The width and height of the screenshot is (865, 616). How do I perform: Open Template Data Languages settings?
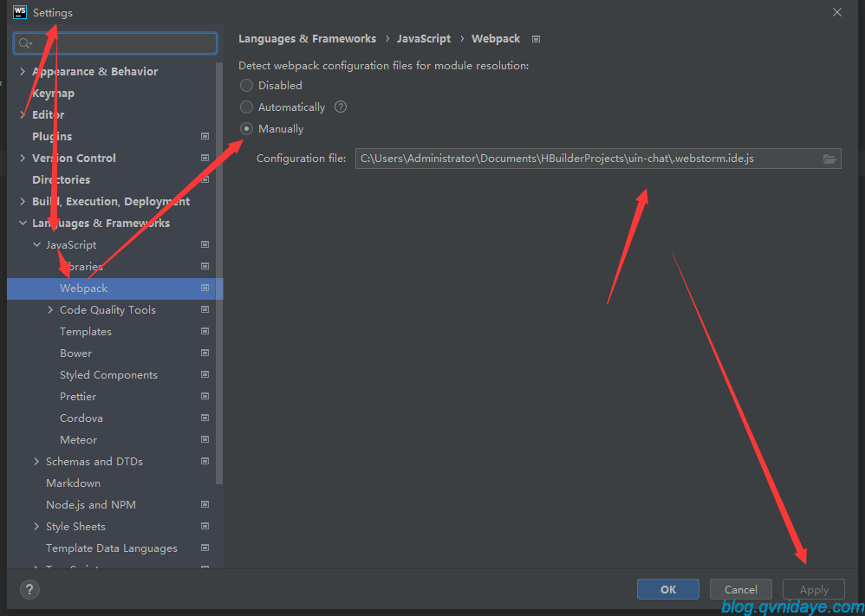point(112,548)
